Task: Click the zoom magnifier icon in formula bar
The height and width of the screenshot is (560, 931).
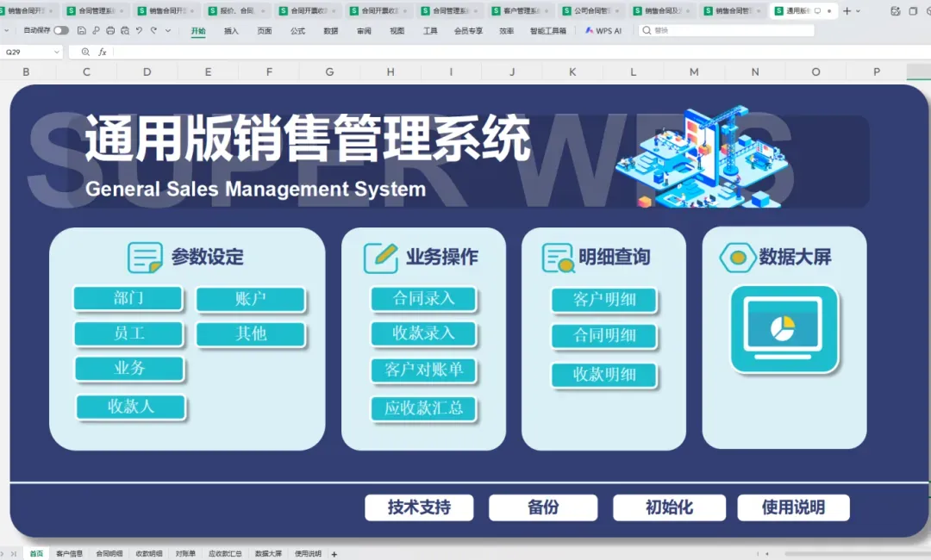Action: tap(85, 53)
